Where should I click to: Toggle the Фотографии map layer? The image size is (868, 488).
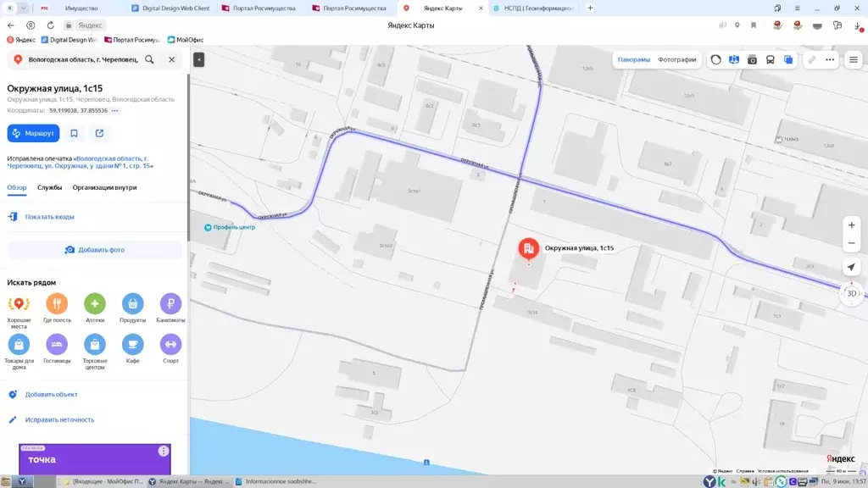pos(677,60)
